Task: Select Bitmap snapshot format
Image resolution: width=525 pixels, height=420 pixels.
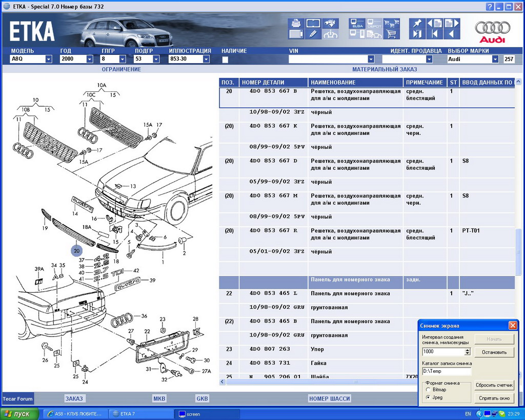Action: pyautogui.click(x=428, y=390)
